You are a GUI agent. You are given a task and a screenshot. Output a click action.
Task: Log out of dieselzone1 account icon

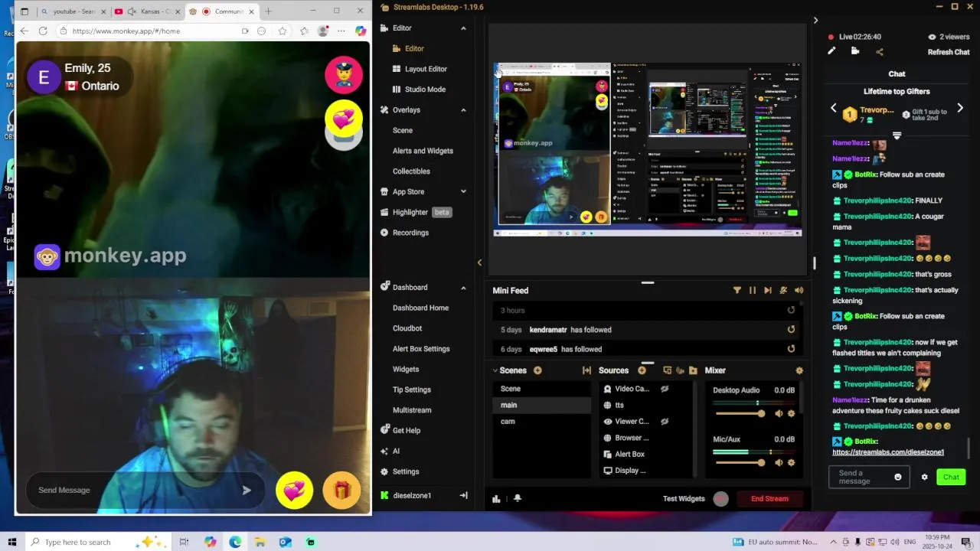coord(463,495)
